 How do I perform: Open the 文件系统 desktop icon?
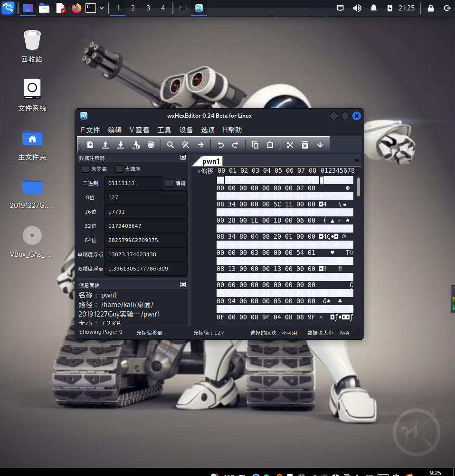32,95
